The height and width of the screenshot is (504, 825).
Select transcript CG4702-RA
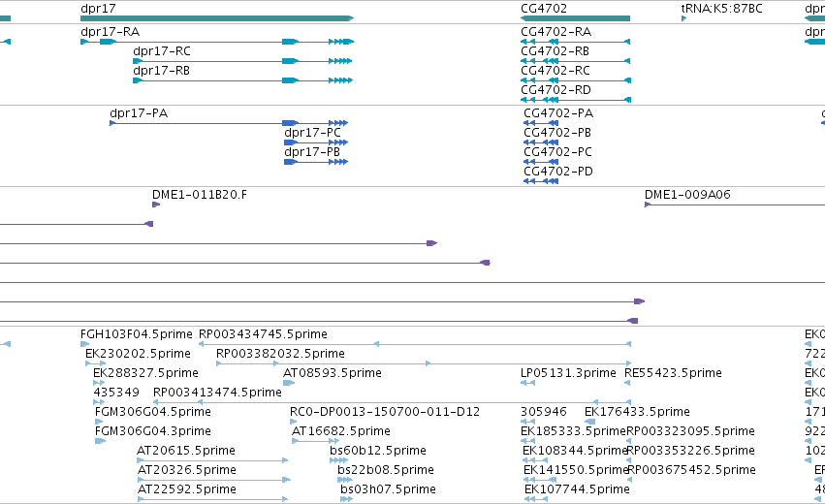pyautogui.click(x=575, y=42)
